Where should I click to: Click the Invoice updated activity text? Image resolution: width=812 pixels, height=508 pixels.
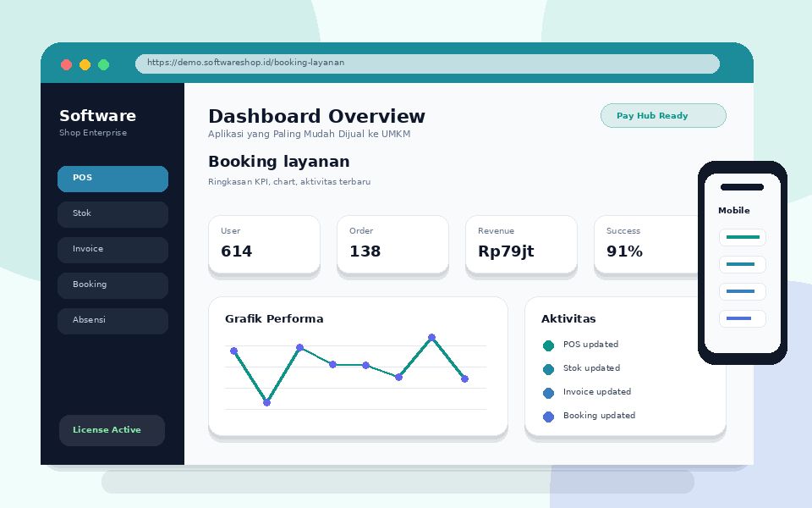tap(597, 392)
